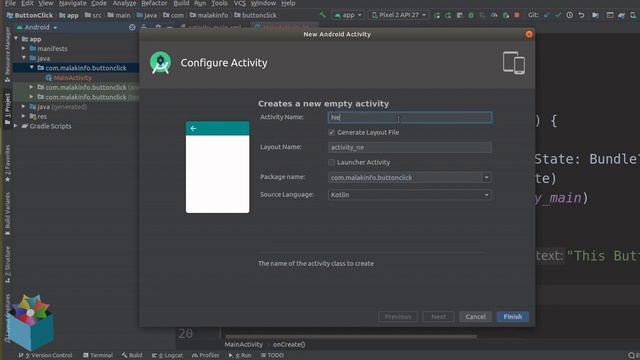Open the Help menu
640x360 pixels.
pyautogui.click(x=288, y=3)
